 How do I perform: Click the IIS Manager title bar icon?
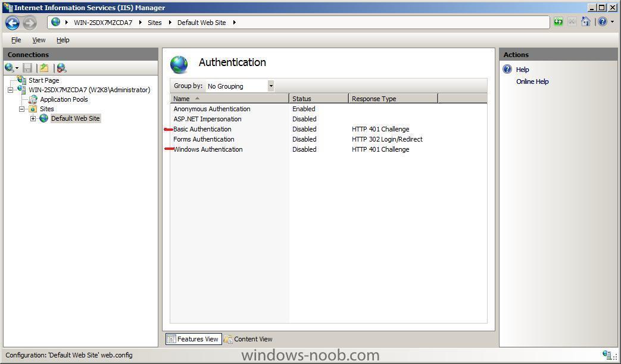8,7
